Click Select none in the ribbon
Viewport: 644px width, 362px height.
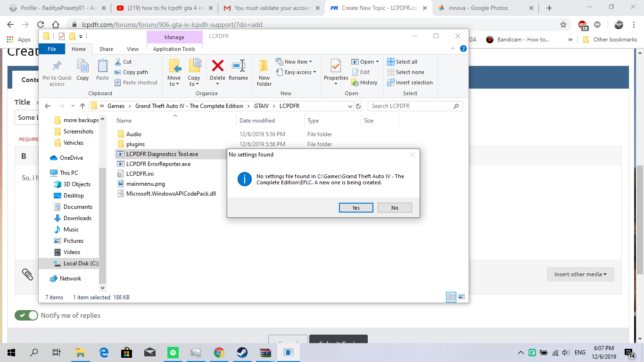(405, 72)
